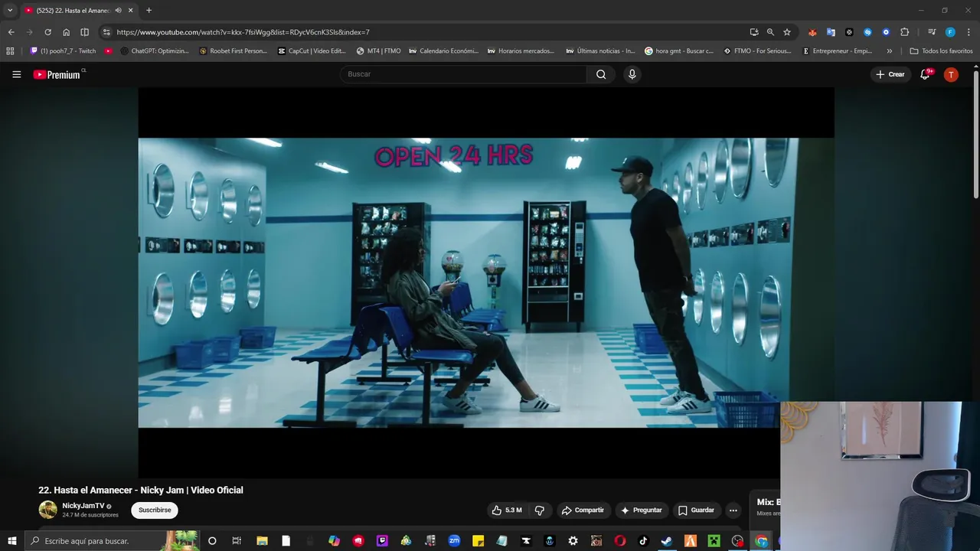Open Todos los favoritos folder
This screenshot has width=980, height=551.
pos(941,51)
